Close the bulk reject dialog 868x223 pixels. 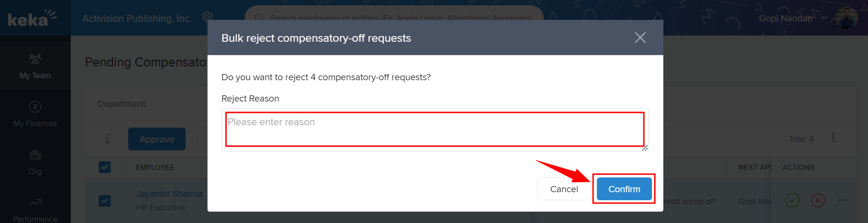tap(640, 37)
